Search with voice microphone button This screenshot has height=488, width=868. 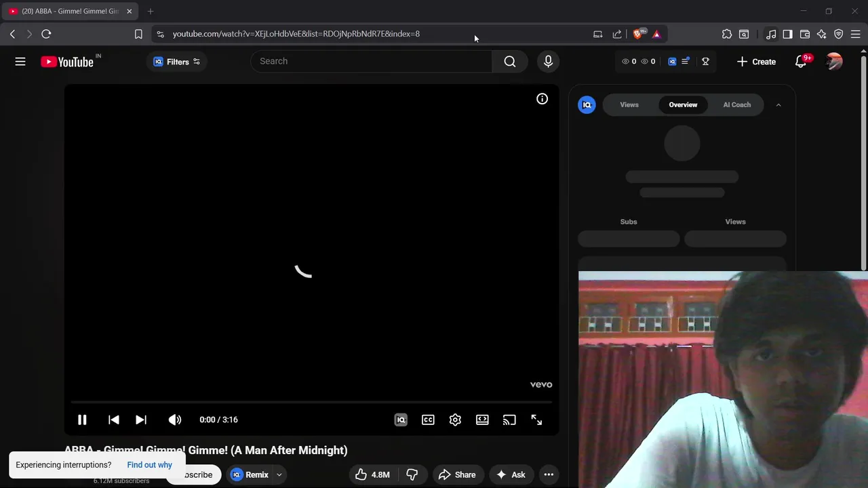pos(548,62)
